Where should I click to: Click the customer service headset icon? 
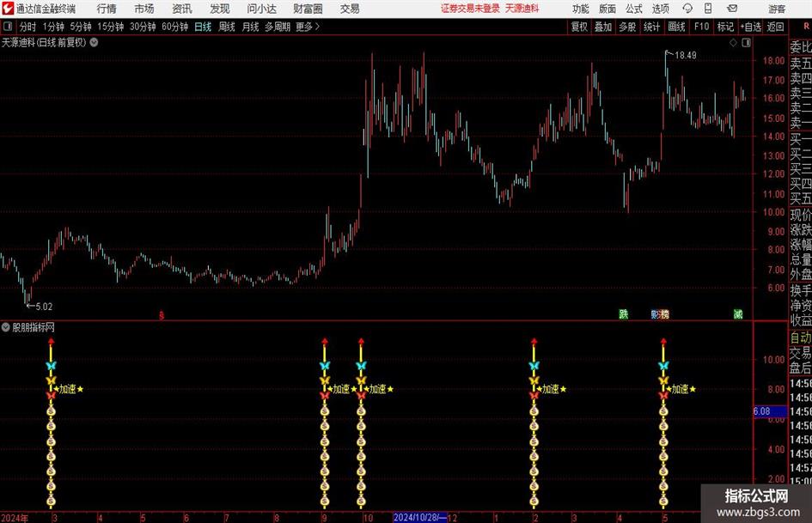[x=687, y=9]
